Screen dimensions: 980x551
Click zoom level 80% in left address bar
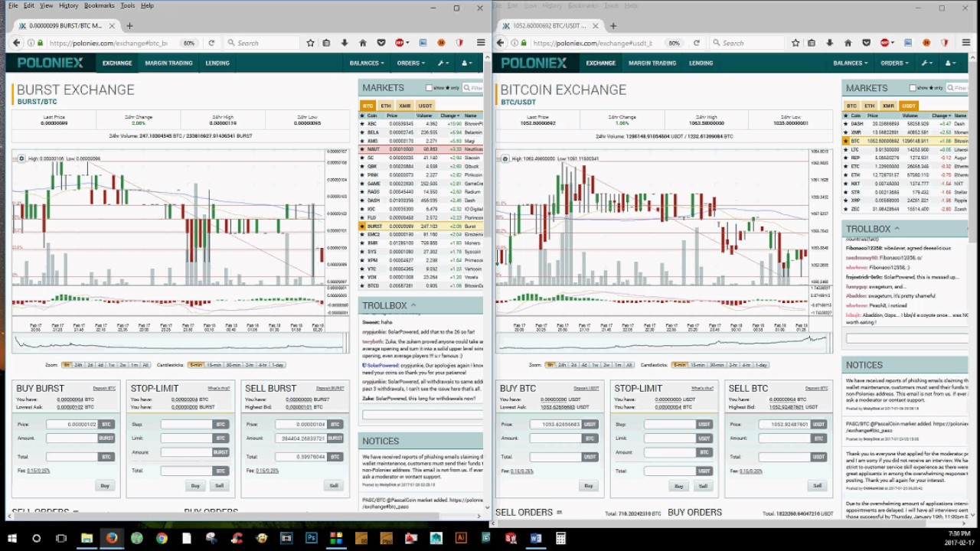click(x=189, y=43)
